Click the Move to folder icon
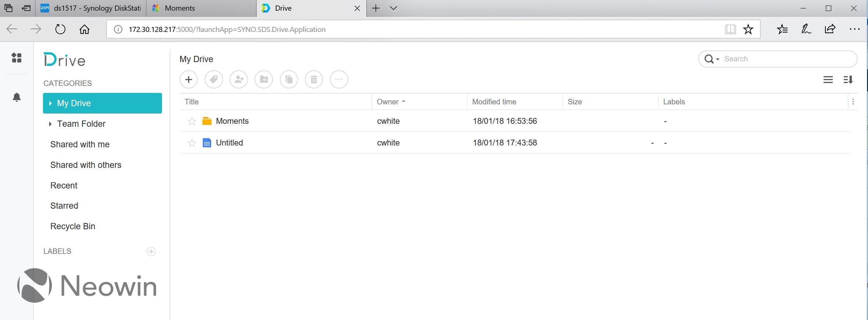Viewport: 868px width, 320px height. tap(264, 79)
